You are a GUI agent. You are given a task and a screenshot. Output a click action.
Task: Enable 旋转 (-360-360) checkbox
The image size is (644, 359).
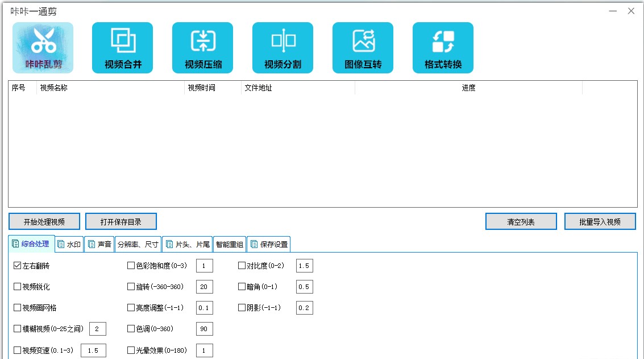(131, 287)
